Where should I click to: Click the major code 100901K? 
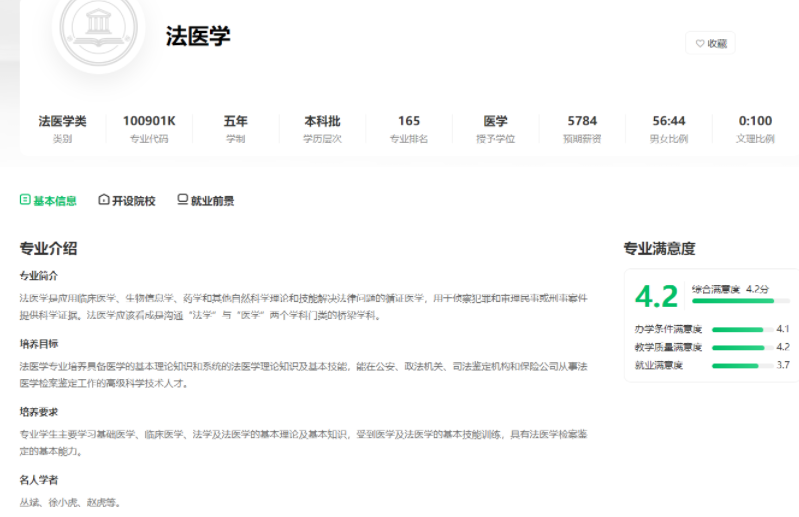tap(149, 121)
